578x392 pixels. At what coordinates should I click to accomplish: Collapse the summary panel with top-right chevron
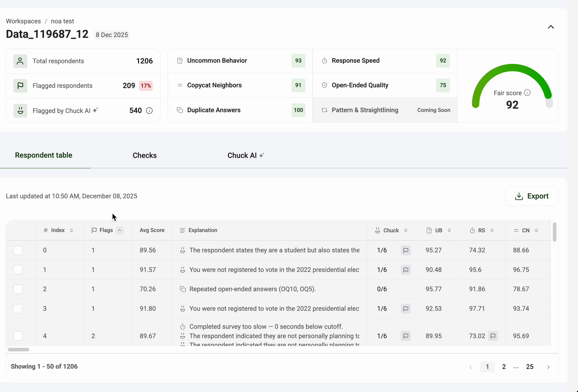tap(551, 27)
